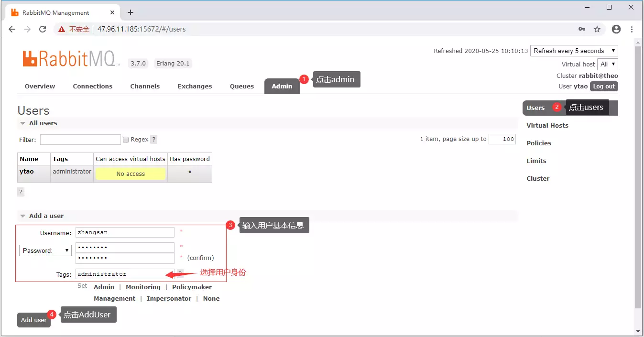
Task: Click the browser forward arrow
Action: (27, 29)
